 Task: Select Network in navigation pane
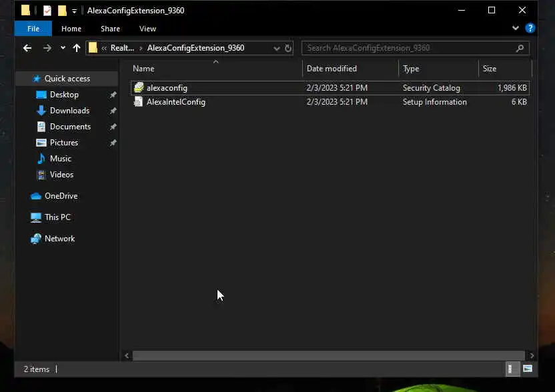(x=59, y=239)
